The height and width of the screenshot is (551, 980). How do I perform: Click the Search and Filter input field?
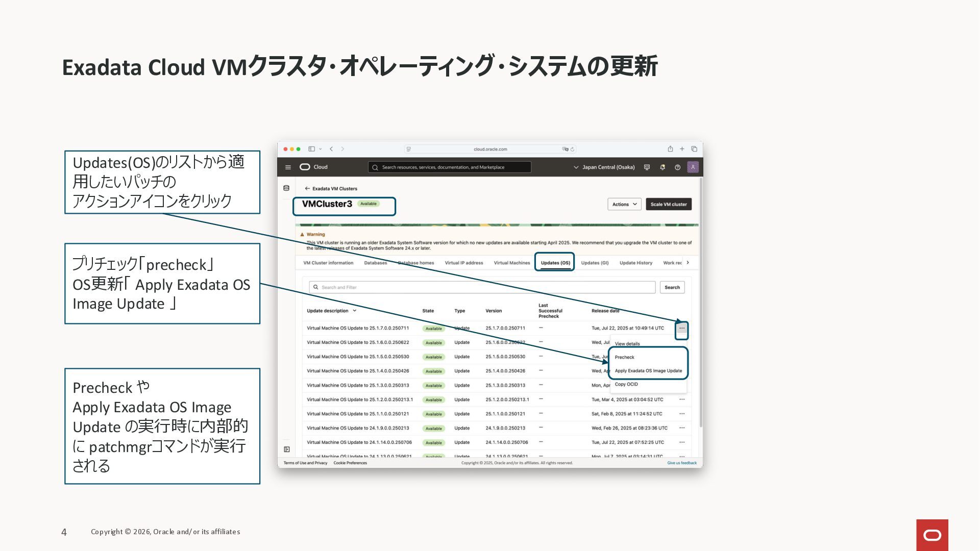pos(482,287)
